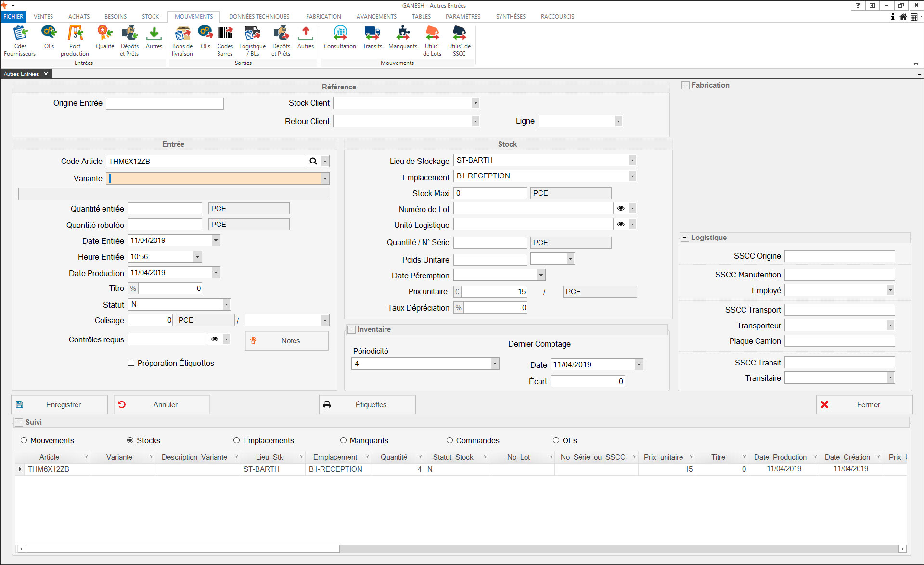Image resolution: width=924 pixels, height=565 pixels.
Task: Select the Mouvements radio button
Action: tap(24, 440)
